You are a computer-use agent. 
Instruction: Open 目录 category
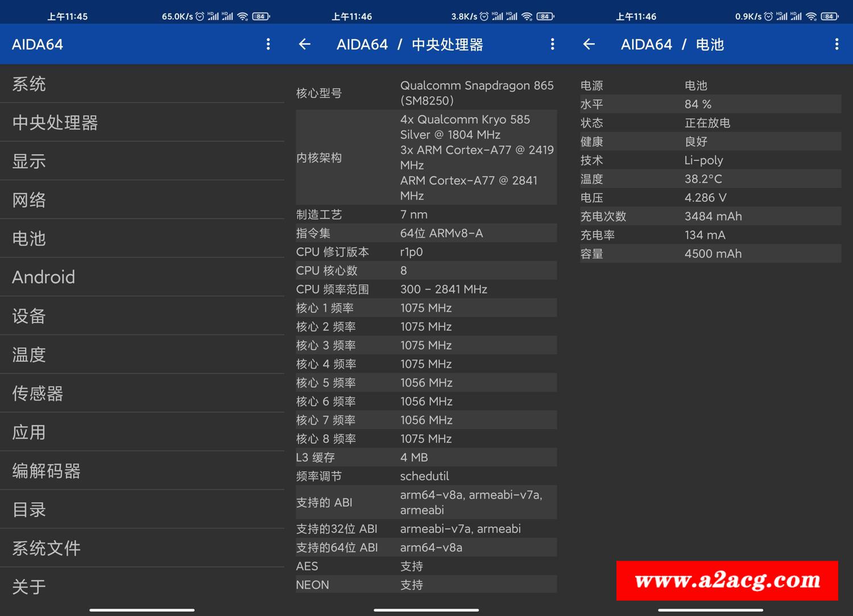pos(142,509)
